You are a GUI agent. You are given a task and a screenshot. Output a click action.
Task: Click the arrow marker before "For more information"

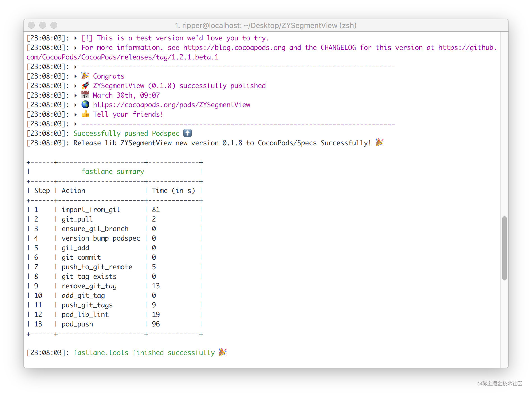point(75,48)
